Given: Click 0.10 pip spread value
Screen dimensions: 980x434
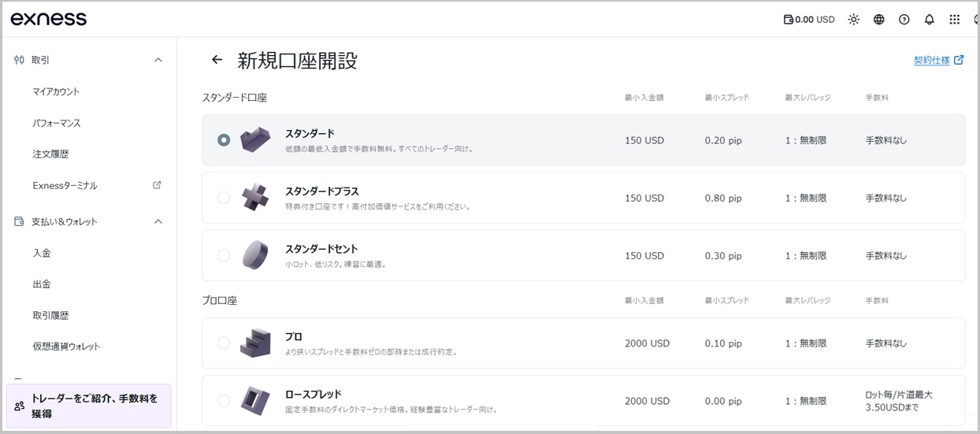Looking at the screenshot, I should point(723,343).
